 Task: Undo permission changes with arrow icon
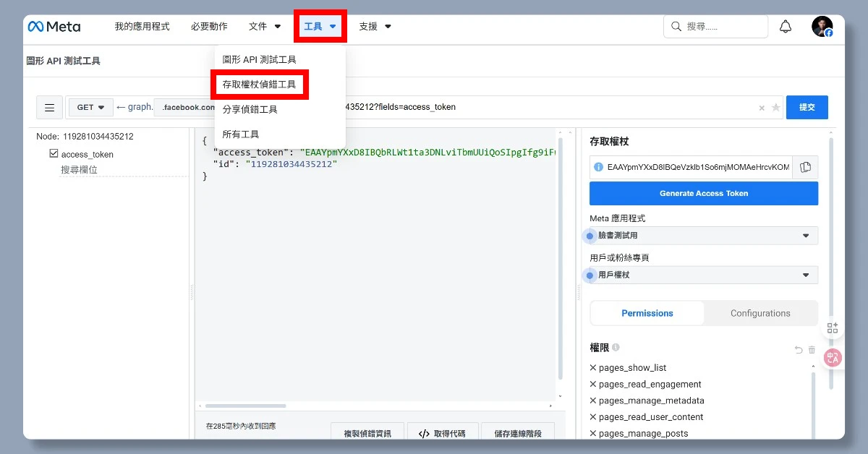(799, 350)
